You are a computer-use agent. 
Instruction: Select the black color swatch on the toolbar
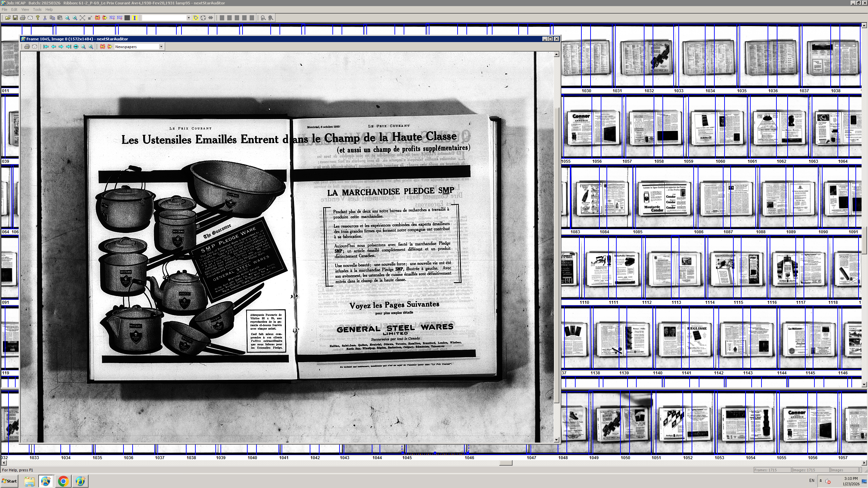coord(127,18)
